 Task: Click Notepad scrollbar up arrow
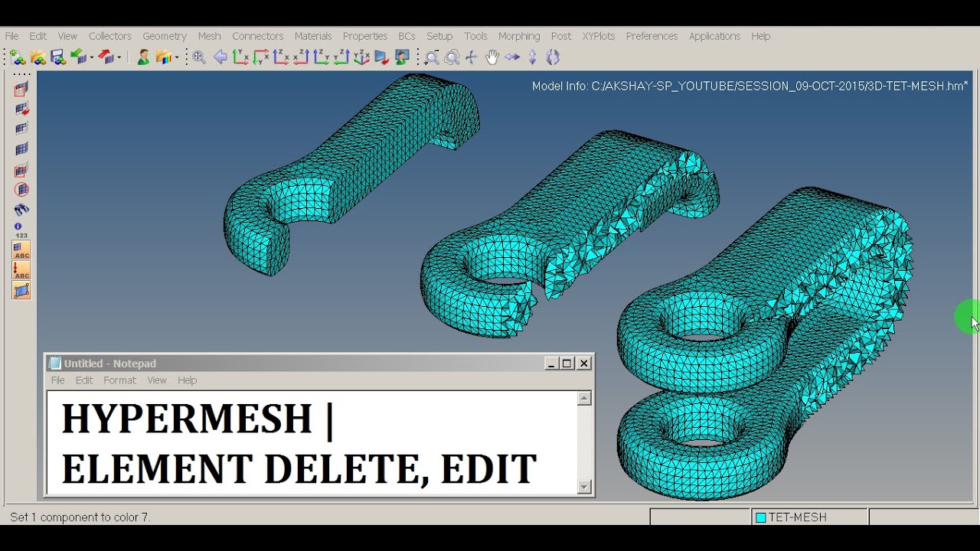click(584, 399)
